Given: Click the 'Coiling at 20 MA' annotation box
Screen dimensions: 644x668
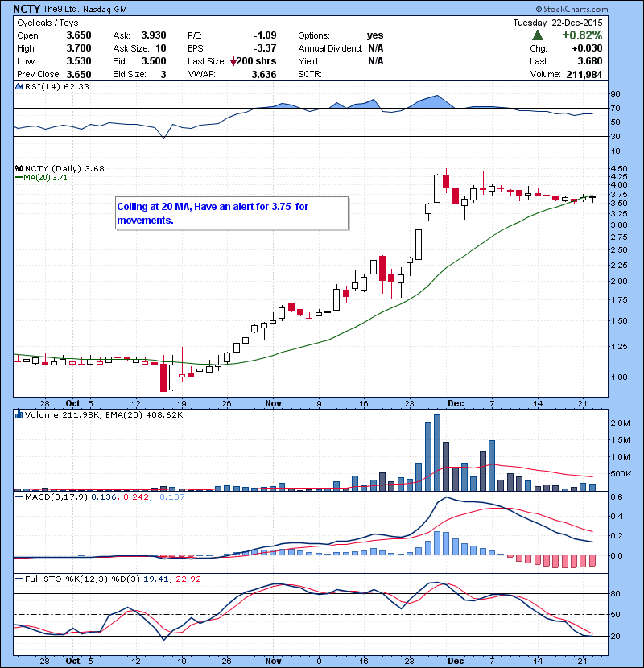Looking at the screenshot, I should 232,213.
